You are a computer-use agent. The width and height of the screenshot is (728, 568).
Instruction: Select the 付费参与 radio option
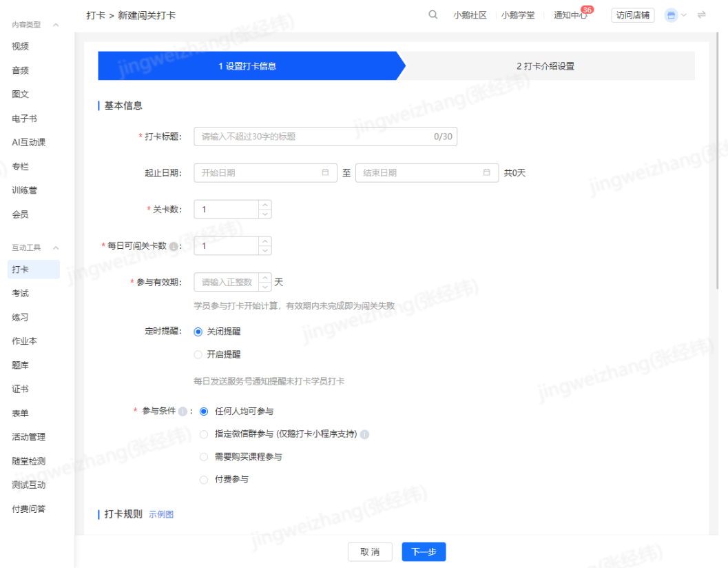click(x=203, y=480)
